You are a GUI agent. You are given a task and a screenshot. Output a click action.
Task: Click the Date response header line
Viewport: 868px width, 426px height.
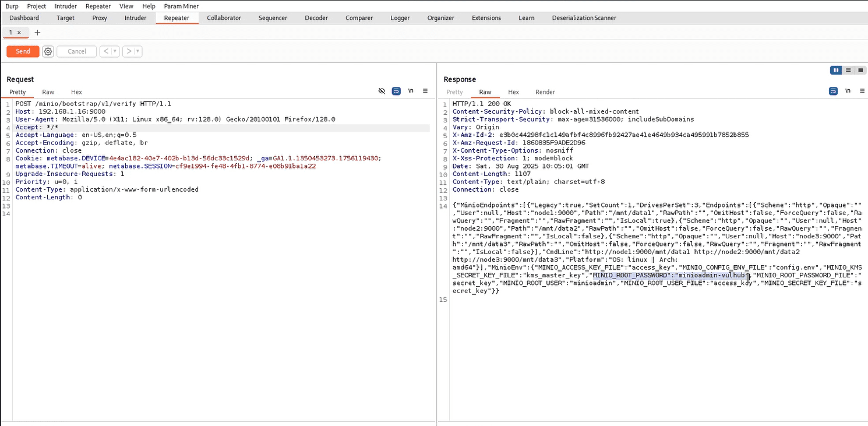click(x=521, y=166)
